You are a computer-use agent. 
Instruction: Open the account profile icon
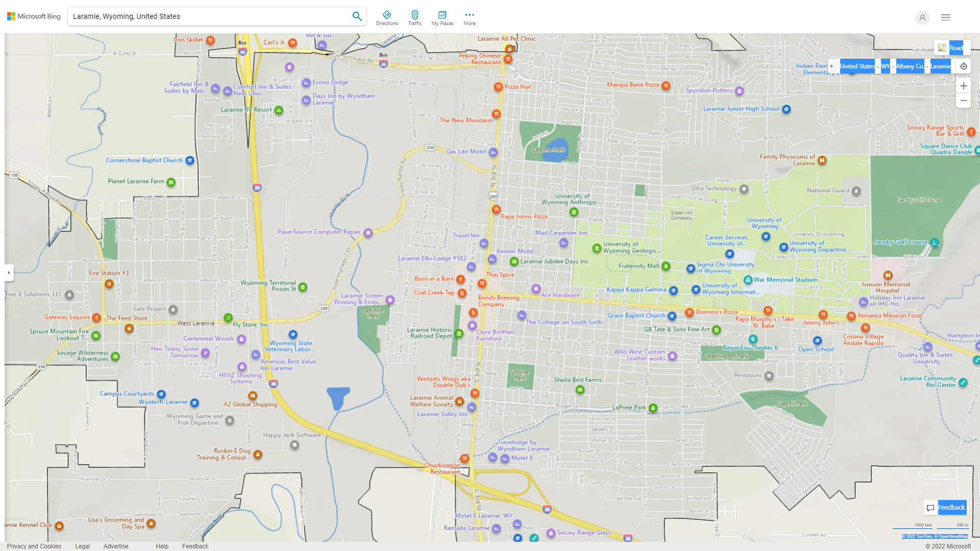tap(922, 17)
